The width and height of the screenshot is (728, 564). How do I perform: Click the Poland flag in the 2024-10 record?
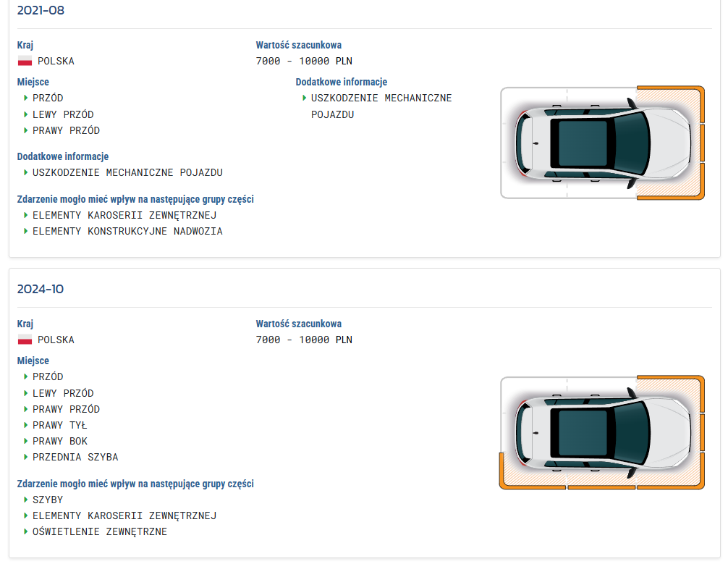[x=25, y=340]
